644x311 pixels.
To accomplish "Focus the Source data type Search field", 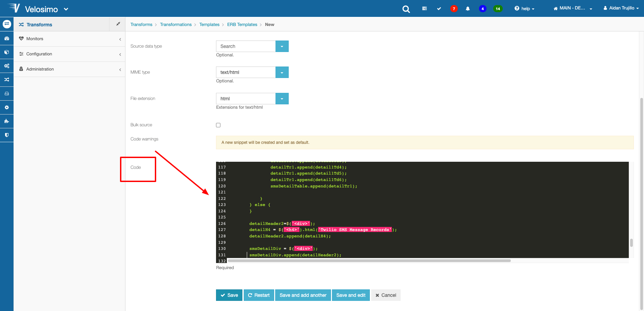I will tap(246, 46).
